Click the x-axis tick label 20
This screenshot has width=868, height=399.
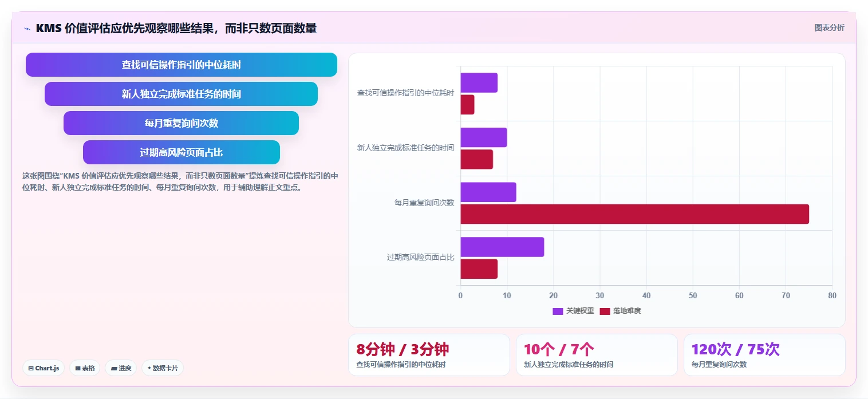click(553, 295)
